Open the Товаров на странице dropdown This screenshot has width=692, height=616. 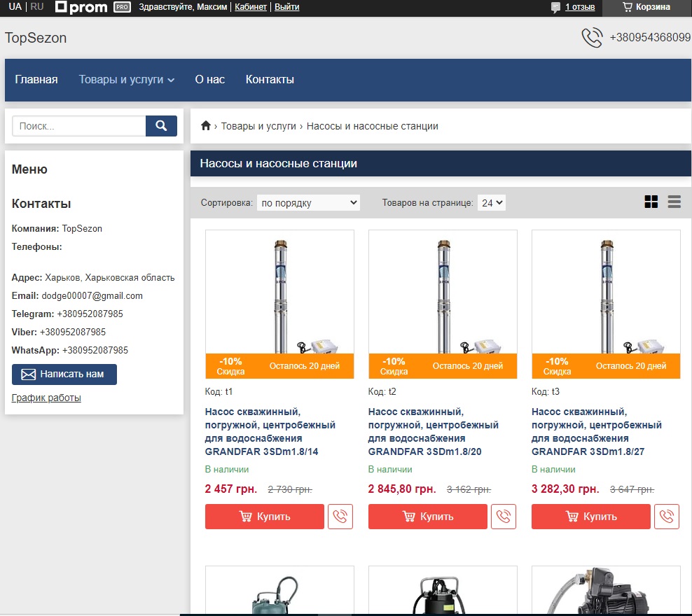tap(492, 203)
